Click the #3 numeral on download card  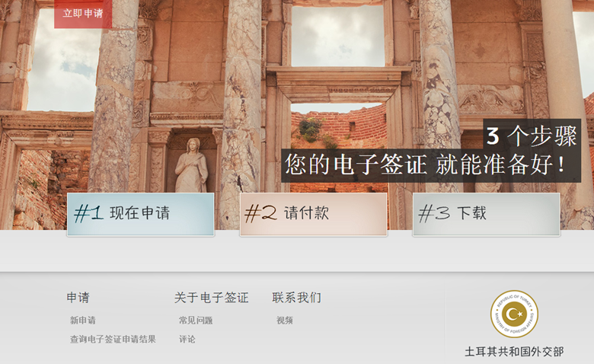pos(435,213)
